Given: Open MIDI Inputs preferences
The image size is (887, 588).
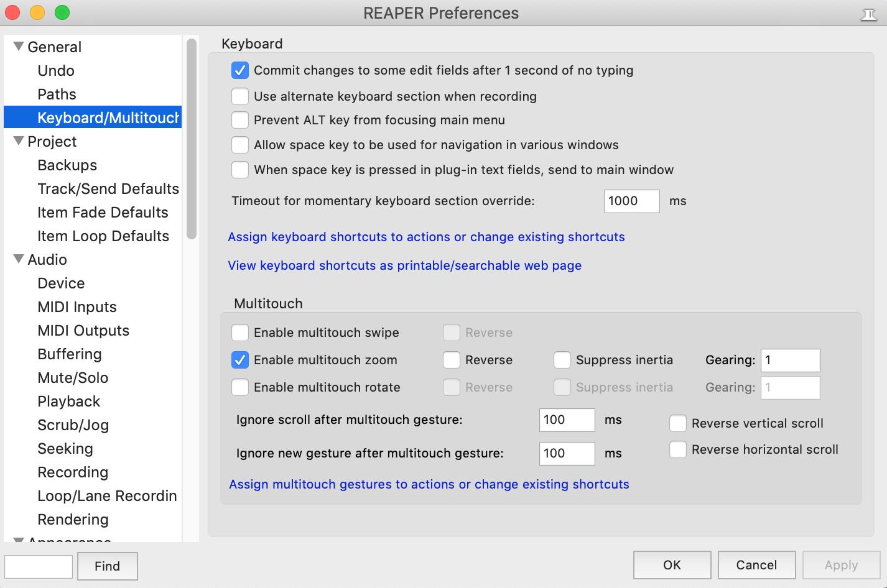Looking at the screenshot, I should [x=77, y=307].
